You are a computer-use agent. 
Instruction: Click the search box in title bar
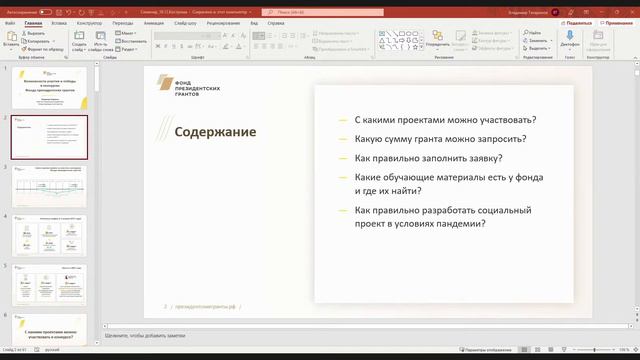(x=323, y=12)
